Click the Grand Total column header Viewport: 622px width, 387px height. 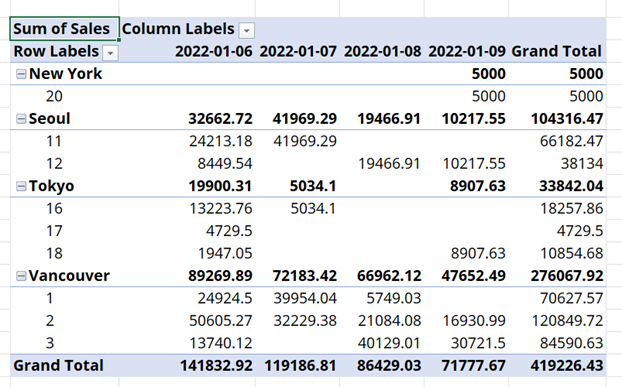(x=557, y=51)
